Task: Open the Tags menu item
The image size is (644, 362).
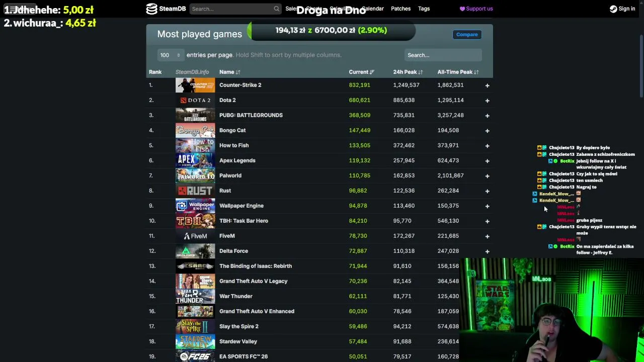Action: pos(424,9)
